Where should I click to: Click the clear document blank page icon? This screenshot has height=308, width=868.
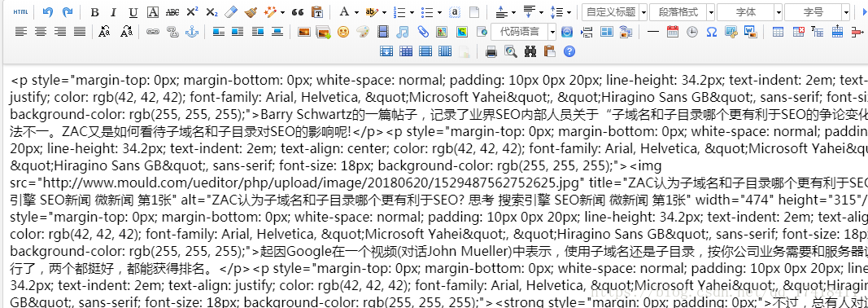[x=473, y=12]
